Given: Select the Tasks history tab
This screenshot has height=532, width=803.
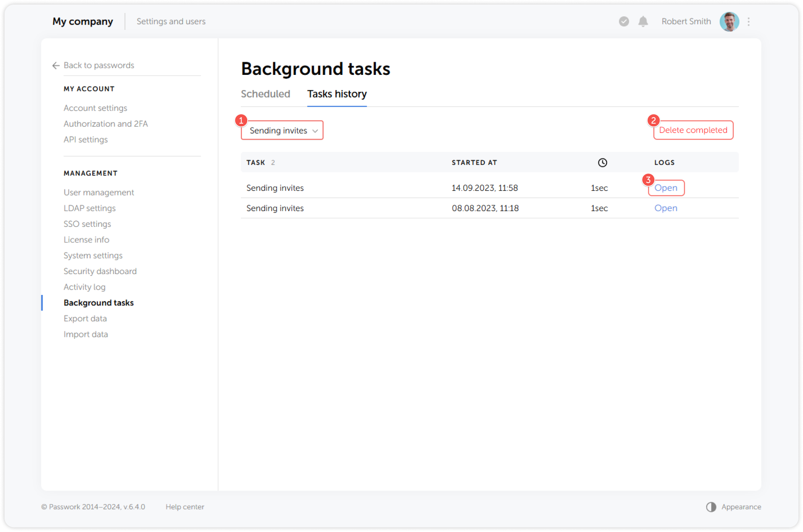Looking at the screenshot, I should pos(337,94).
